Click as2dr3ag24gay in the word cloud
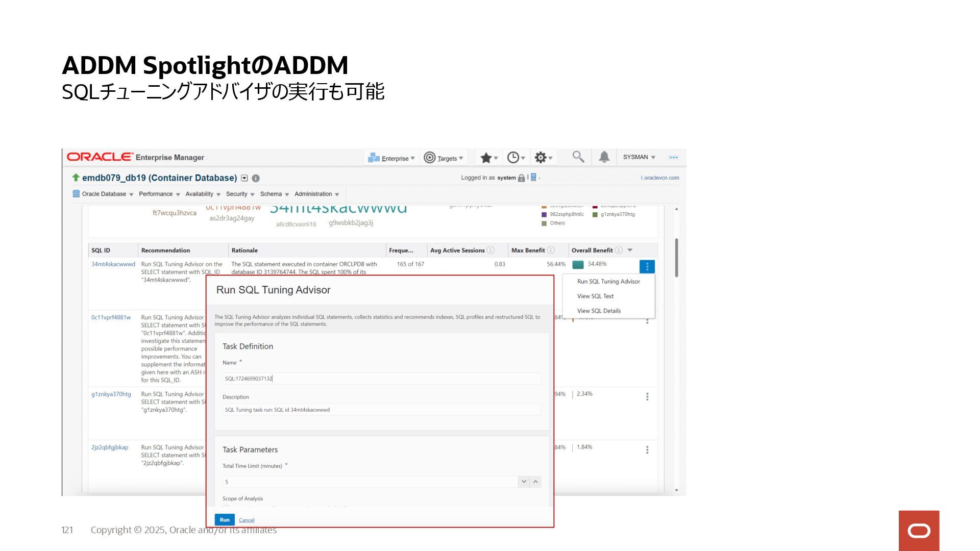 232,218
